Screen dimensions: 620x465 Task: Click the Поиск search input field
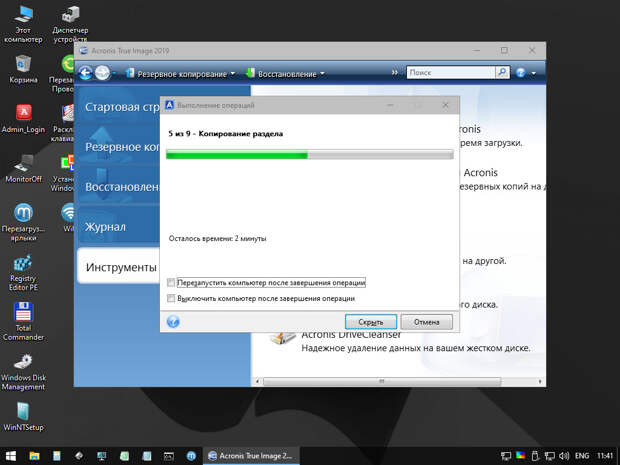450,73
